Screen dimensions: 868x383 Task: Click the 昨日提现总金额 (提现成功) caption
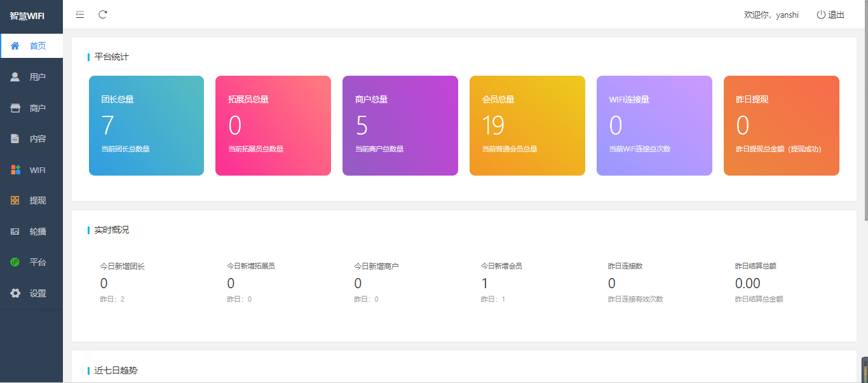coord(778,149)
